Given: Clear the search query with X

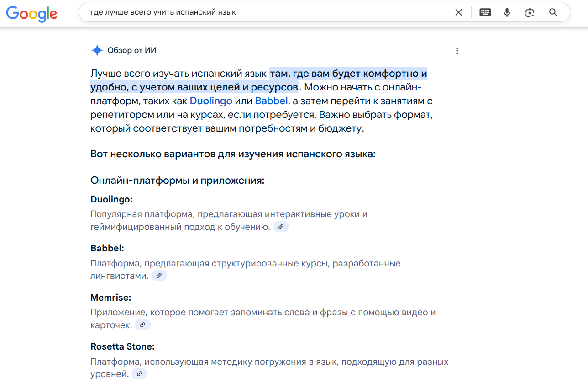Looking at the screenshot, I should pyautogui.click(x=459, y=12).
